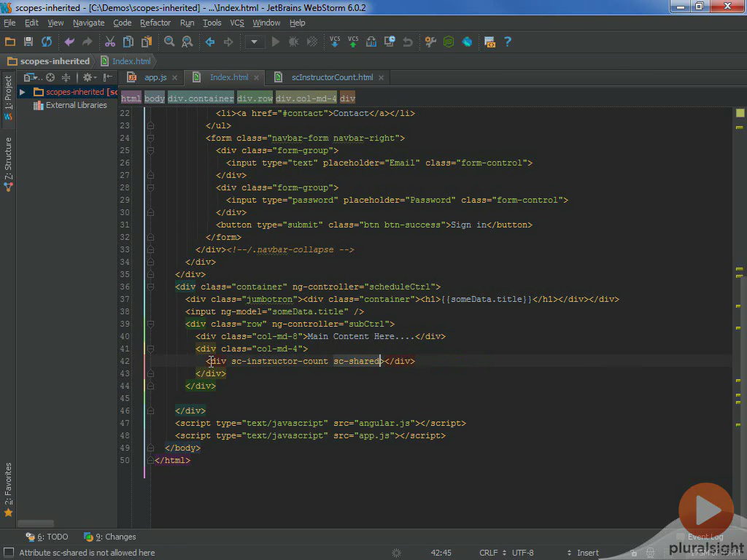Collapse the code fold at line 39
Viewport: 747px width, 560px height.
click(x=150, y=324)
